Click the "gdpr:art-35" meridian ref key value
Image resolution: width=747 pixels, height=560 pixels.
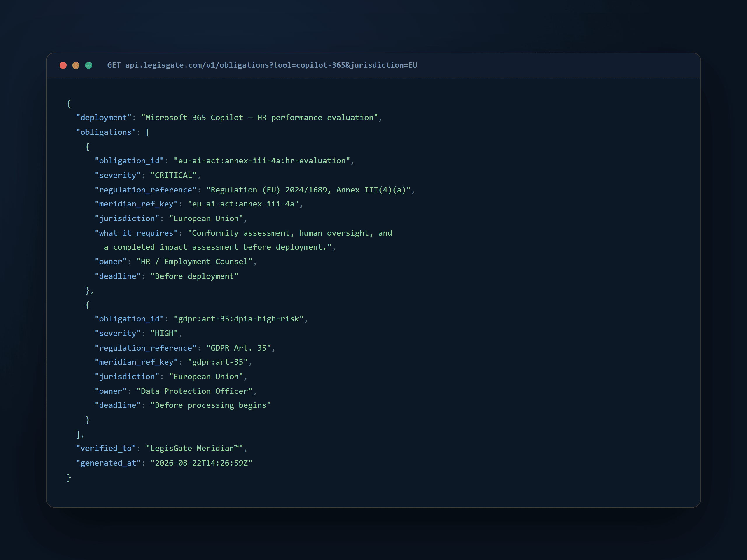coord(217,362)
